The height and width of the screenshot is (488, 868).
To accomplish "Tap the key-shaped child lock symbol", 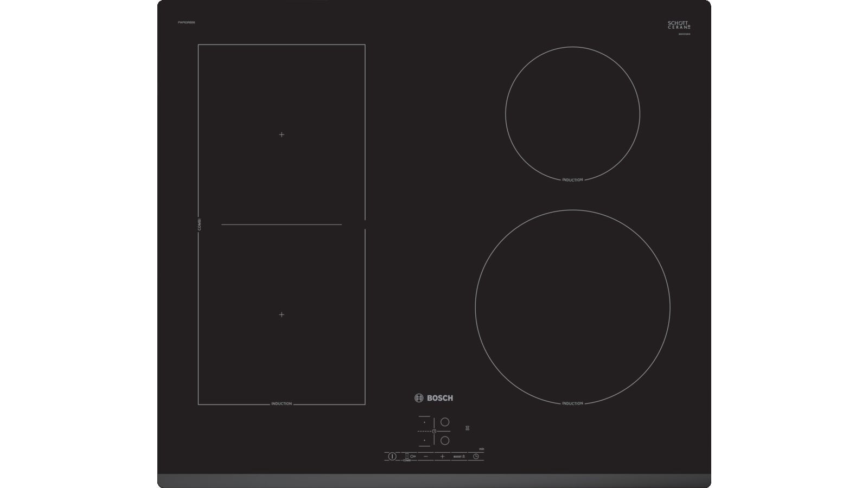I will tap(413, 457).
